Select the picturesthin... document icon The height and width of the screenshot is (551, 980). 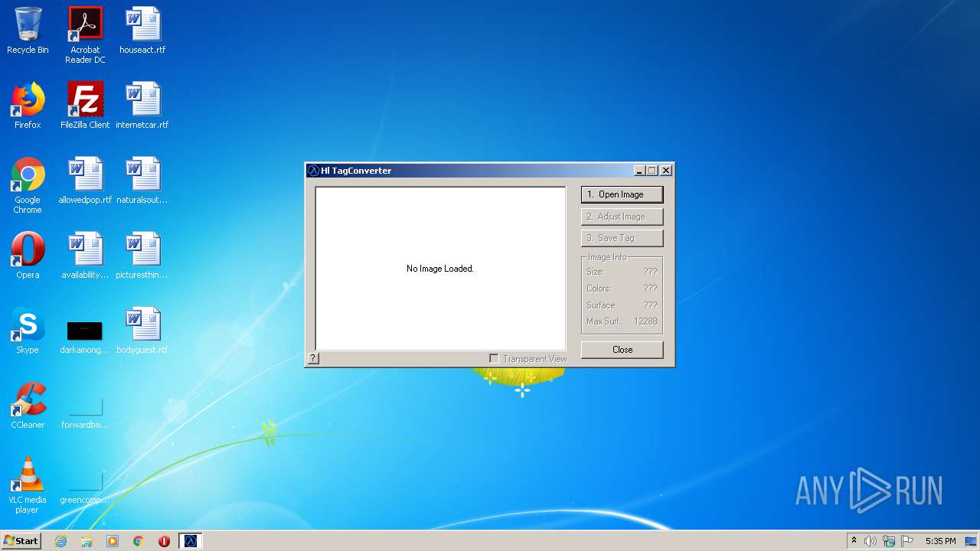point(142,256)
